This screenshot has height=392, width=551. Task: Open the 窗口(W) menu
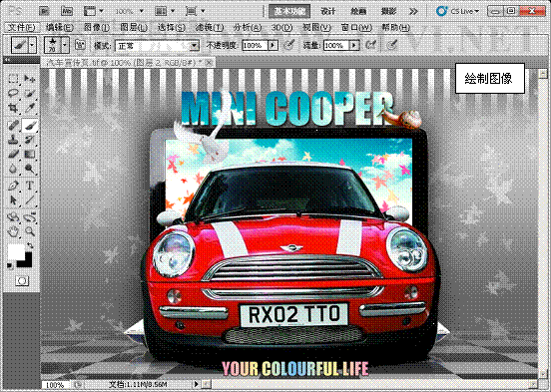(356, 28)
